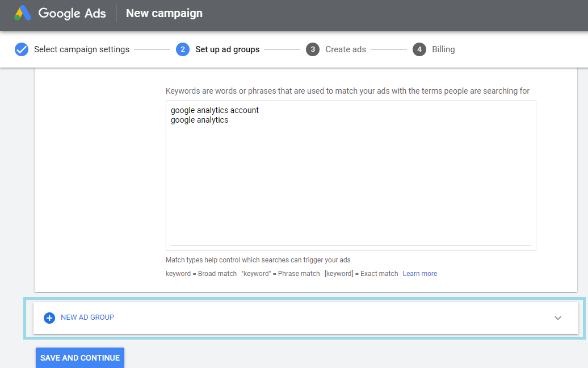Click the 'google analytics account' keyword line
Viewport: 588px width, 368px height.
pyautogui.click(x=215, y=110)
